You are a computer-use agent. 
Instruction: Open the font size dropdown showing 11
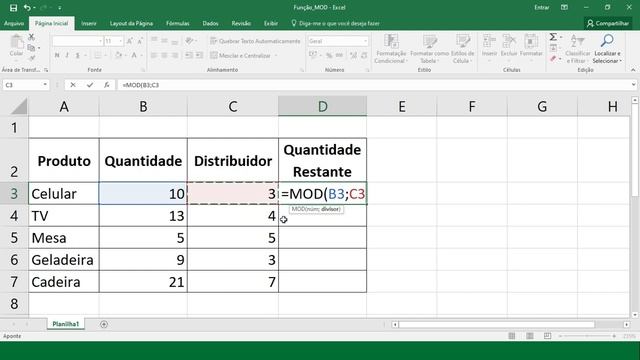pyautogui.click(x=120, y=41)
